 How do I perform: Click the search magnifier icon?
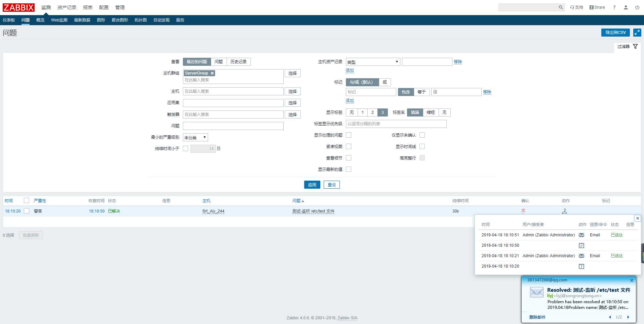[561, 7]
